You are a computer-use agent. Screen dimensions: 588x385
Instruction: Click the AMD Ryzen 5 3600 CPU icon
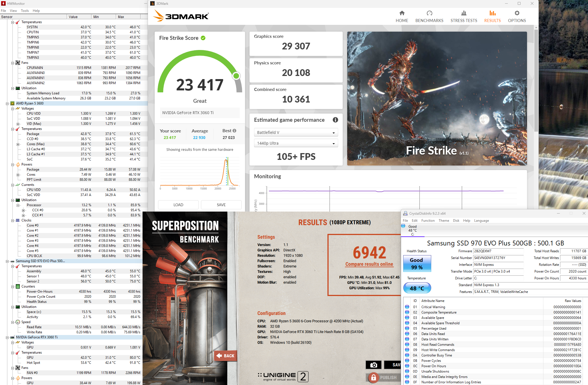(12, 103)
